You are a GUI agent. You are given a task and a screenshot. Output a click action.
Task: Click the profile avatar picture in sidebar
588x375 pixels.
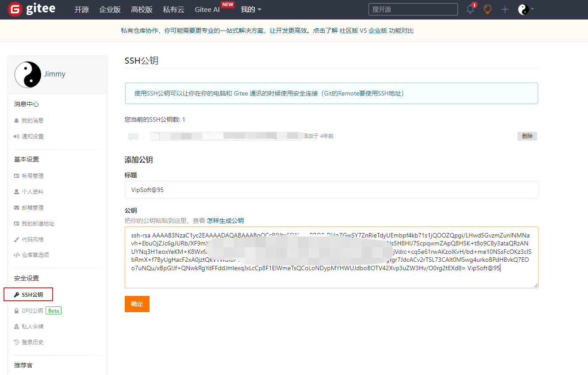point(28,74)
